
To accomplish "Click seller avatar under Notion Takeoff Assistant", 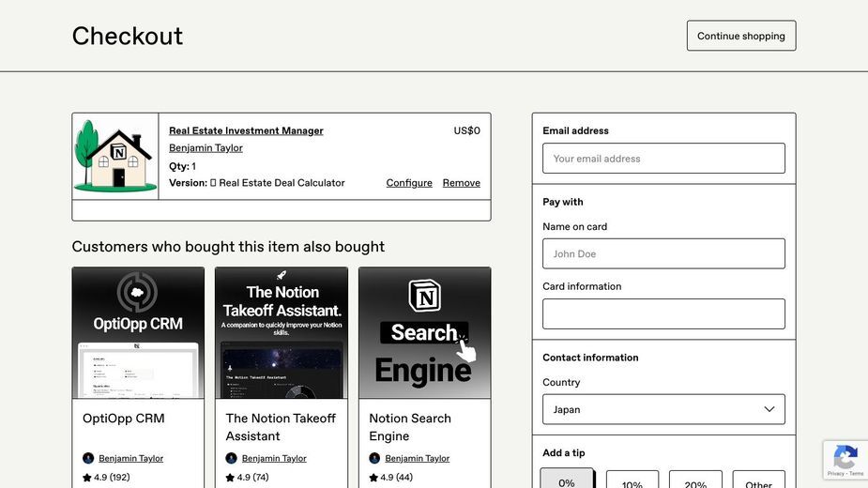I will coord(232,458).
